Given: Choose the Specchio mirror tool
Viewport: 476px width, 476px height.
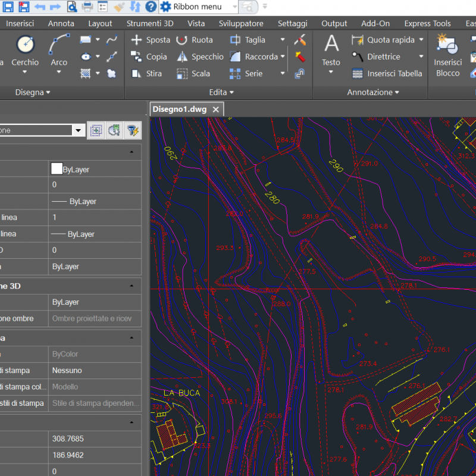Looking at the screenshot, I should 200,57.
